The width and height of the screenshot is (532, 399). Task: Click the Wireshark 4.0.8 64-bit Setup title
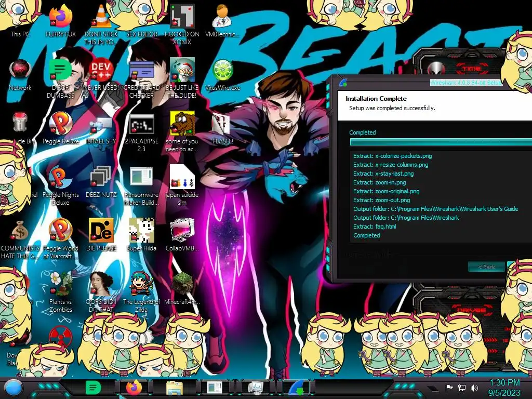tap(466, 83)
